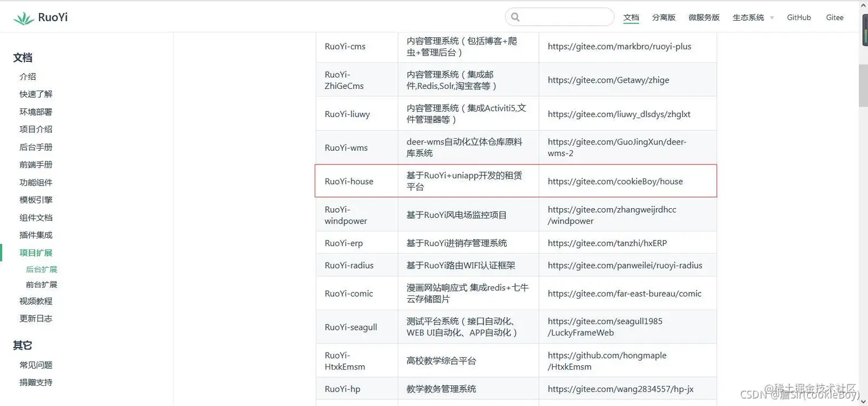
Task: Open 环境部署 in the sidebar
Action: click(x=36, y=112)
